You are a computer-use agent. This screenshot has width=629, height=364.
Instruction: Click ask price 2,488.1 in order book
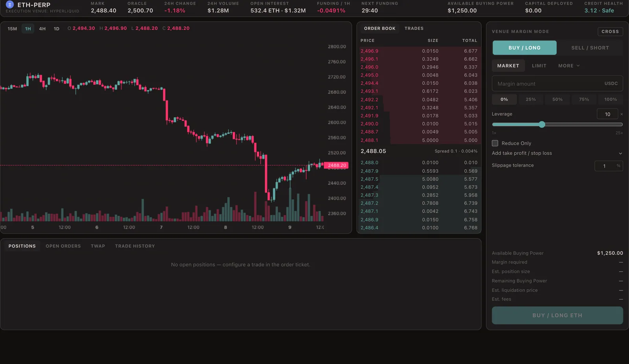[370, 140]
